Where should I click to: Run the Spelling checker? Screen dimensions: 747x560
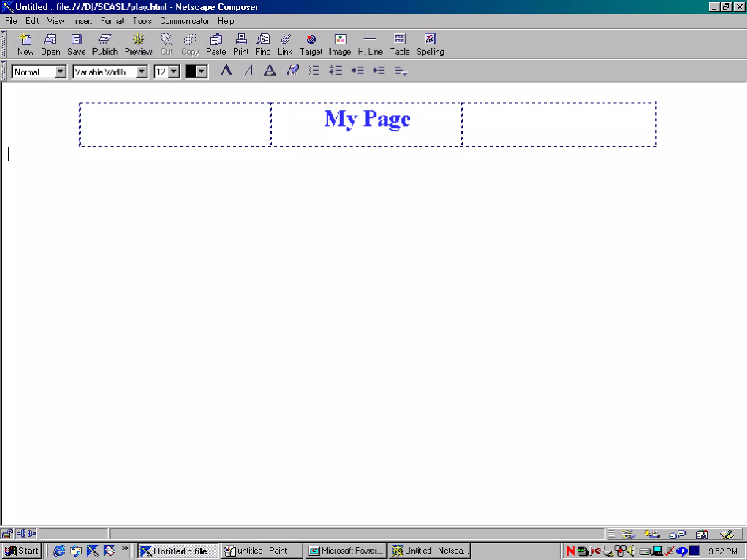(430, 44)
